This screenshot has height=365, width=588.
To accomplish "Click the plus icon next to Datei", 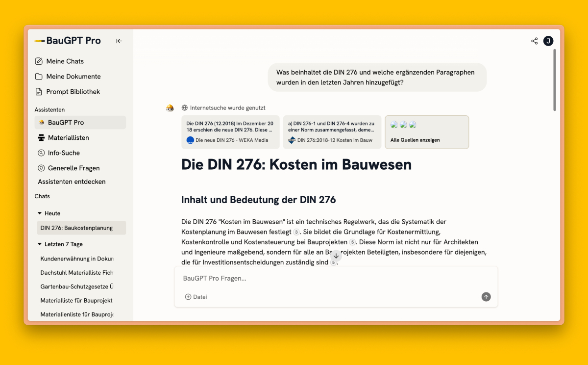I will pyautogui.click(x=188, y=297).
